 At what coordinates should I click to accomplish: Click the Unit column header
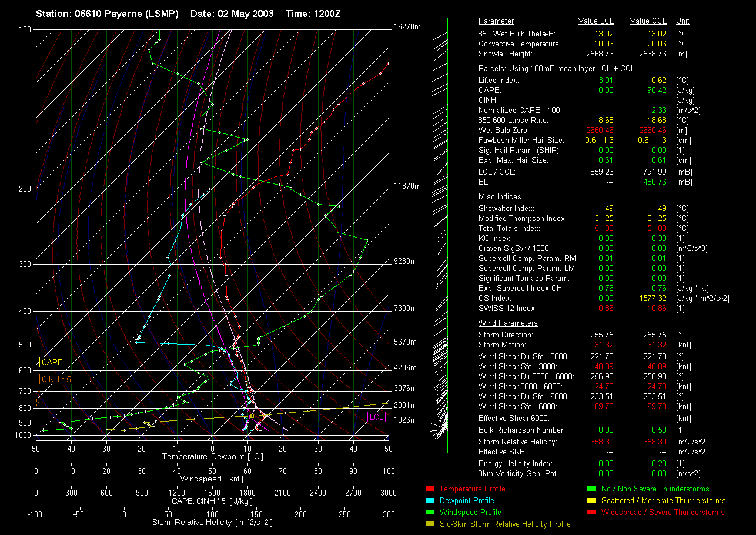click(683, 21)
